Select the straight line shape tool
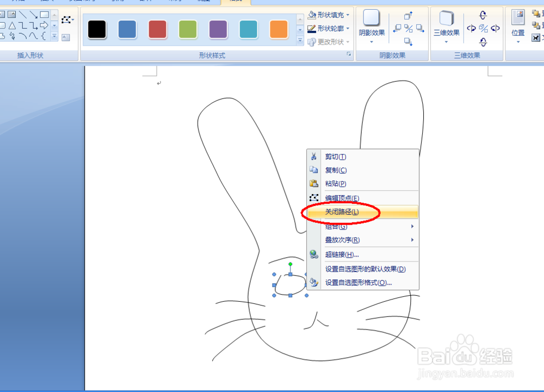The height and width of the screenshot is (392, 544). [x=23, y=15]
